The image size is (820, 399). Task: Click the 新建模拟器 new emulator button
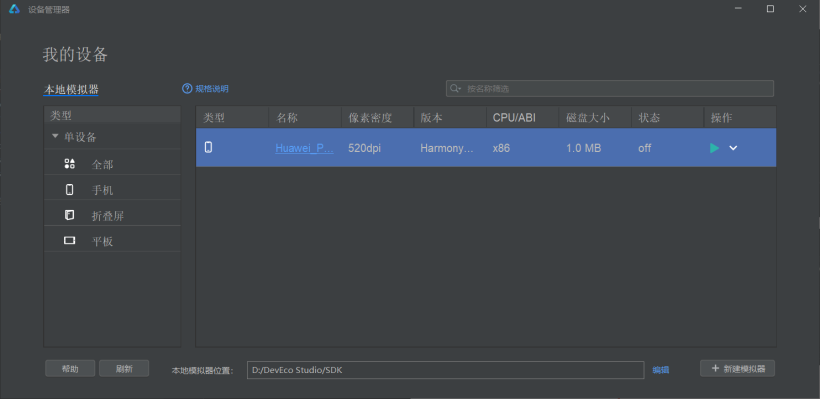coord(737,368)
